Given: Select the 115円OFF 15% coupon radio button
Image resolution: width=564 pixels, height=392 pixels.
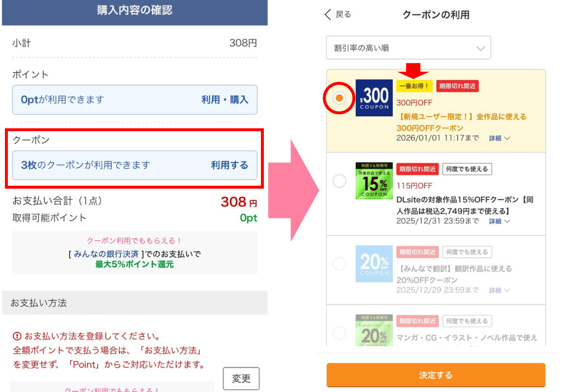Looking at the screenshot, I should 339,181.
